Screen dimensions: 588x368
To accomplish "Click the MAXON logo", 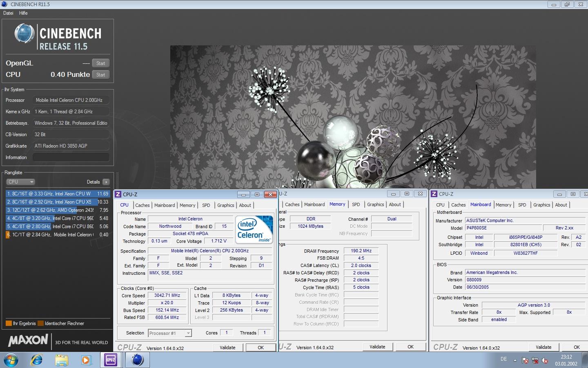I will pyautogui.click(x=28, y=340).
